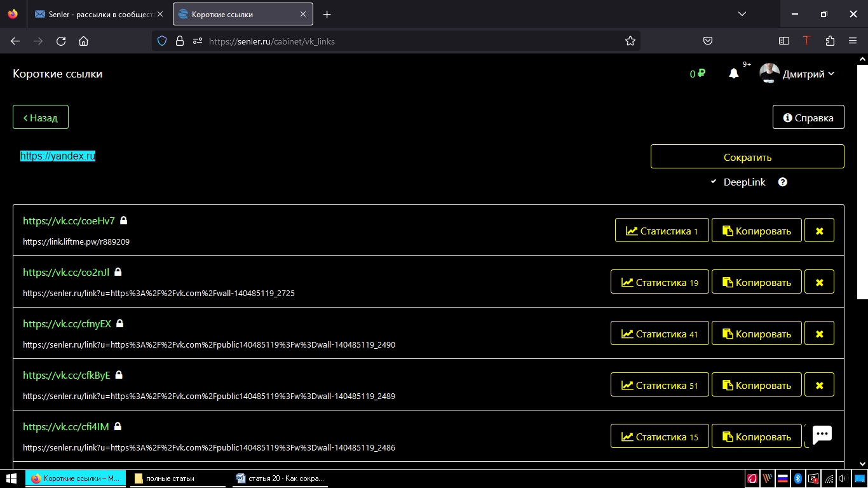Screen dimensions: 868x488
Task: Click the red T extension icon
Action: 806,41
